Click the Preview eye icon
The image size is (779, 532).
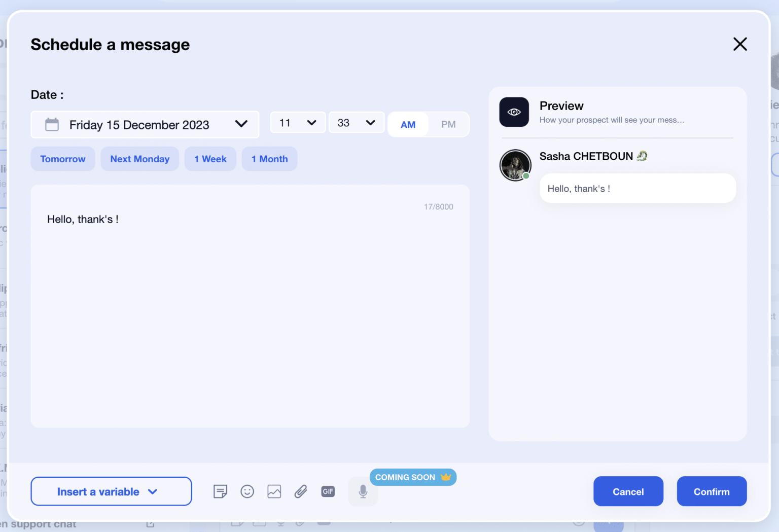(x=514, y=112)
